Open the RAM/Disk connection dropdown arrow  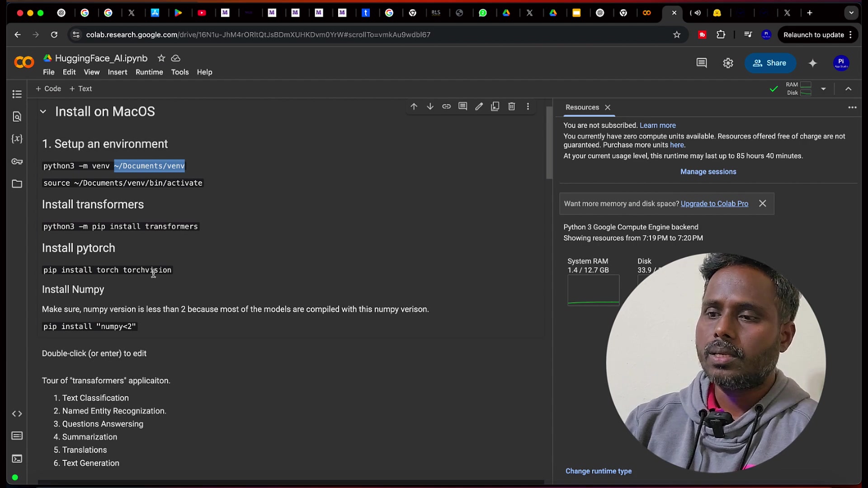pyautogui.click(x=823, y=89)
